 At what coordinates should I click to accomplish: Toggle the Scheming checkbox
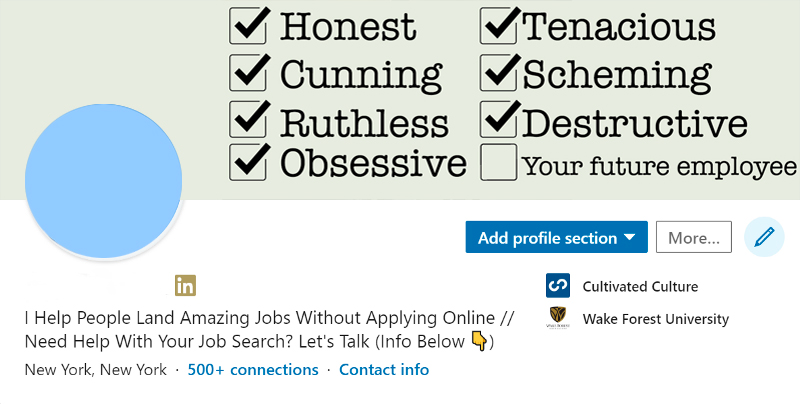[499, 72]
